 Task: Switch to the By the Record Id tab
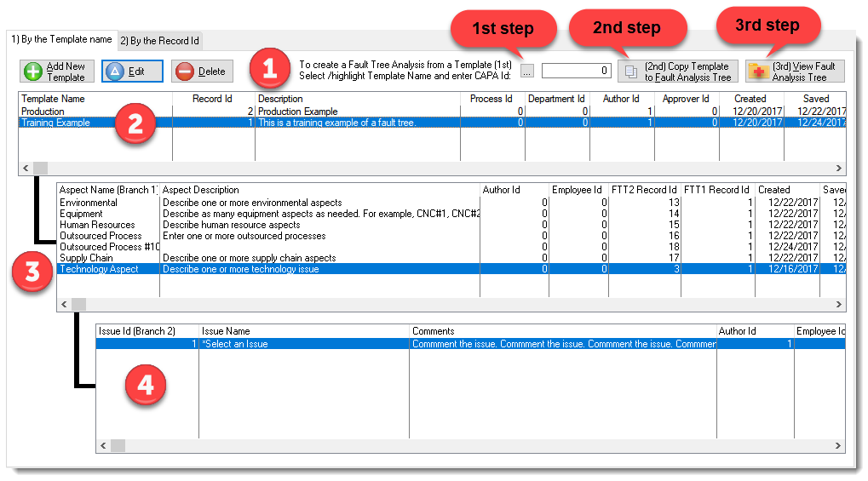[x=159, y=40]
